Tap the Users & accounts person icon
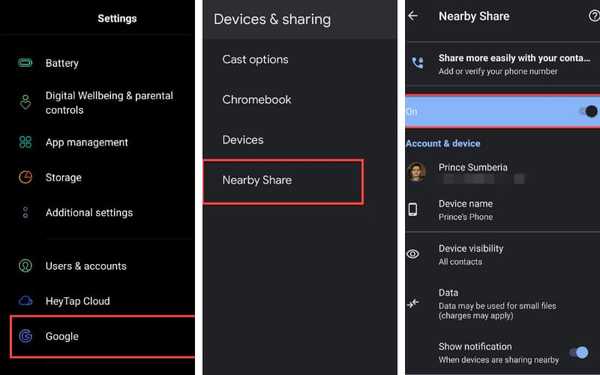 pyautogui.click(x=25, y=266)
